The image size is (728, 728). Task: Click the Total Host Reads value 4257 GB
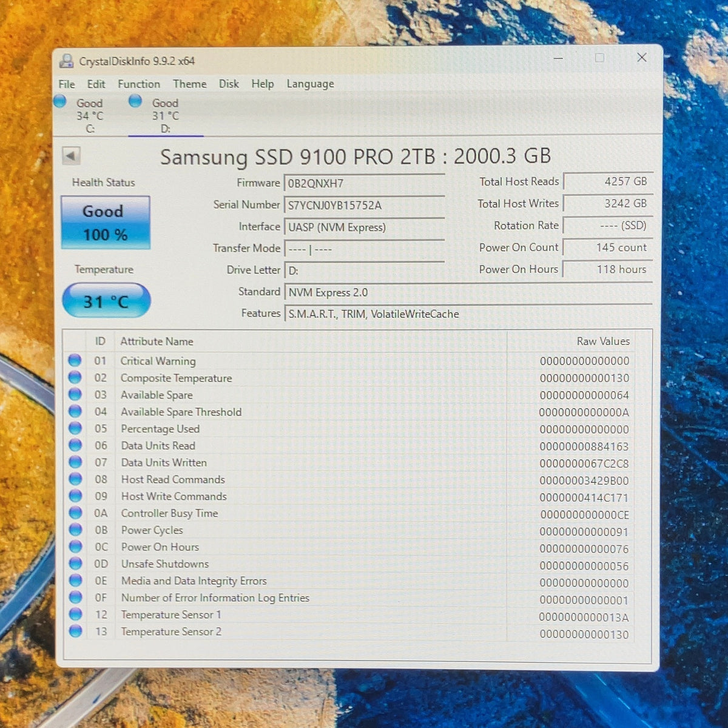tap(608, 181)
